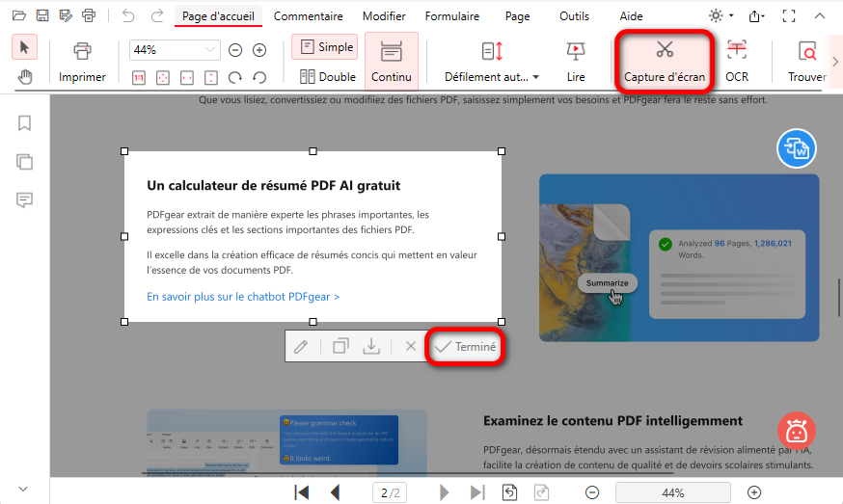The height and width of the screenshot is (504, 843).
Task: Edit the screenshot with the pencil icon
Action: (x=301, y=347)
